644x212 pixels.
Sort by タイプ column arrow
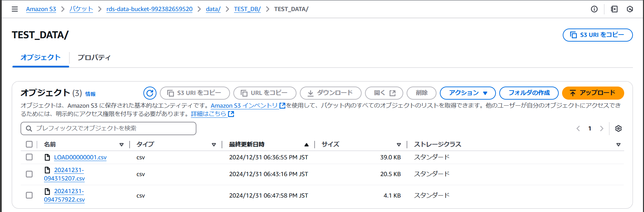[x=214, y=145]
